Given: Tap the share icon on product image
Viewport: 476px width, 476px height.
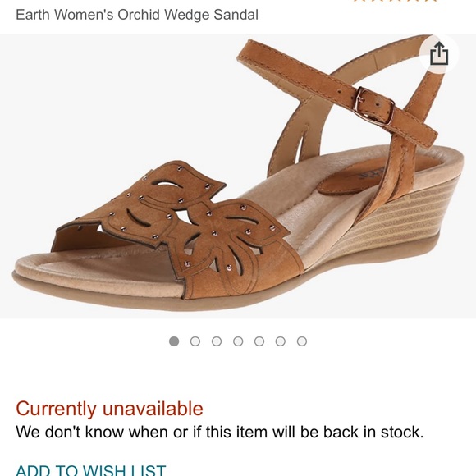Looking at the screenshot, I should pos(439,54).
